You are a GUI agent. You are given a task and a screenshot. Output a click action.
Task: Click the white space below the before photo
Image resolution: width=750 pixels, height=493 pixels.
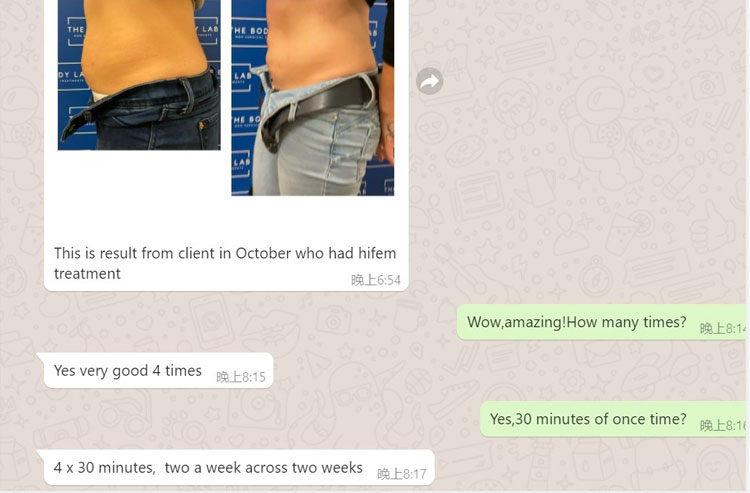click(x=139, y=191)
